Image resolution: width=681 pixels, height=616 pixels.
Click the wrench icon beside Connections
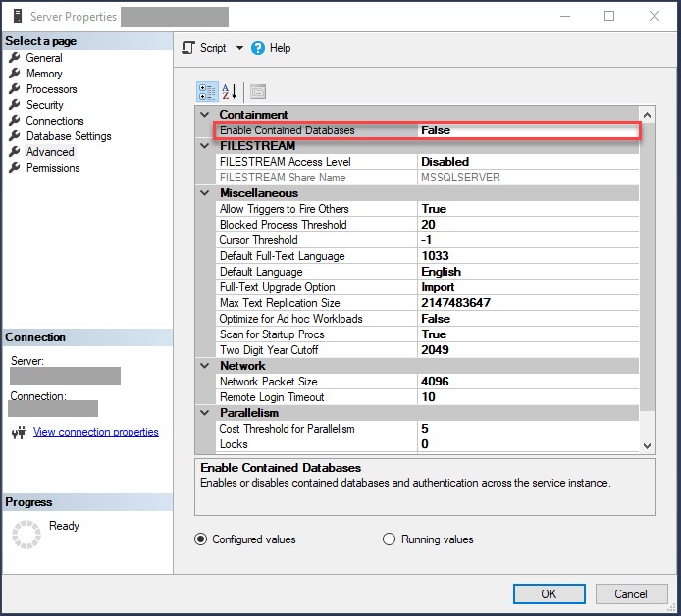15,120
